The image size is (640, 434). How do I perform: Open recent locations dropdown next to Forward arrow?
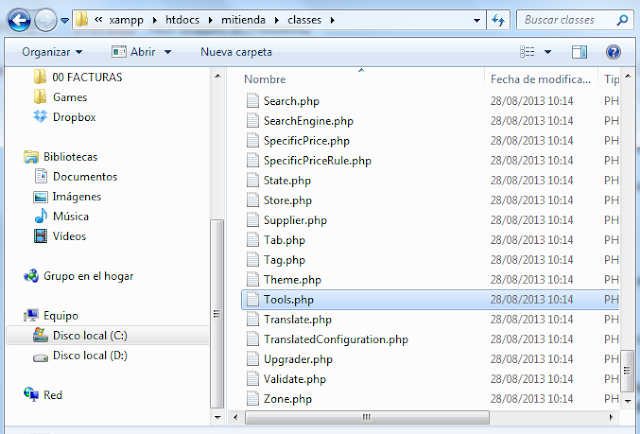point(65,20)
